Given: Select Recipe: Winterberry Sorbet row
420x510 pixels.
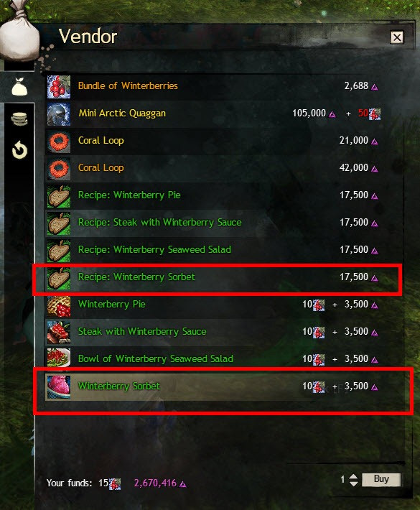Looking at the screenshot, I should pyautogui.click(x=224, y=278).
